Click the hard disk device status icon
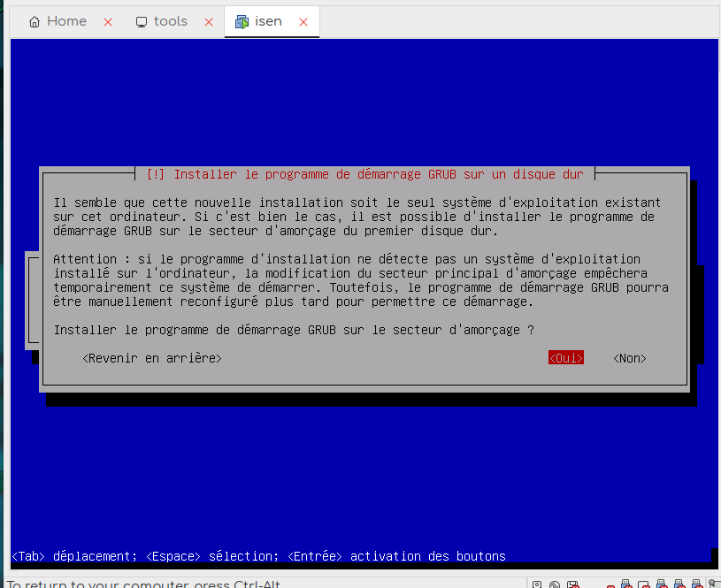The width and height of the screenshot is (721, 588). (x=537, y=584)
